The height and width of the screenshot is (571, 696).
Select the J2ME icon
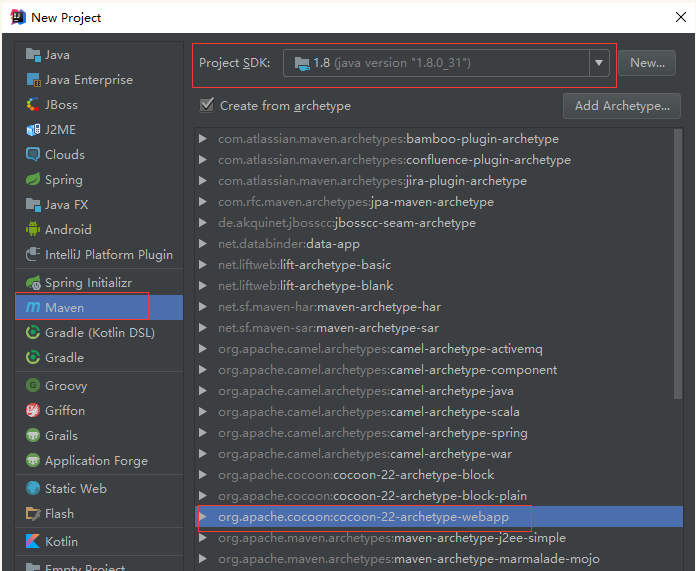click(33, 130)
